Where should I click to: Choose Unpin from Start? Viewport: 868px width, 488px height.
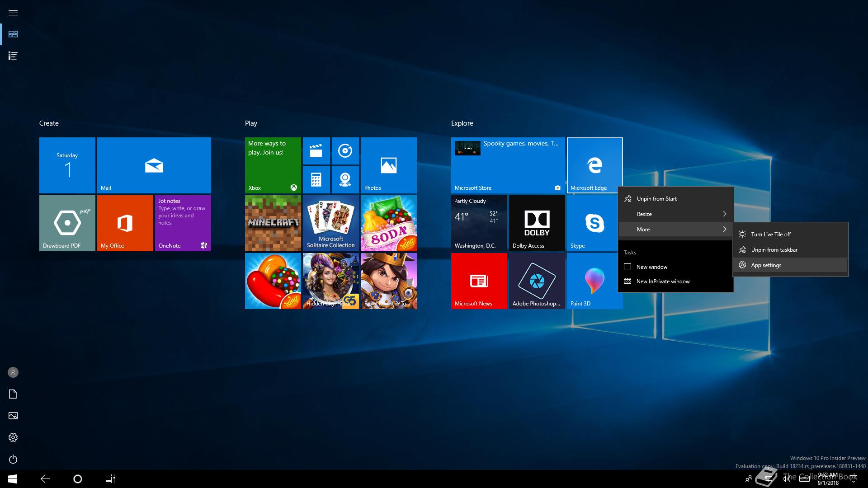(675, 199)
